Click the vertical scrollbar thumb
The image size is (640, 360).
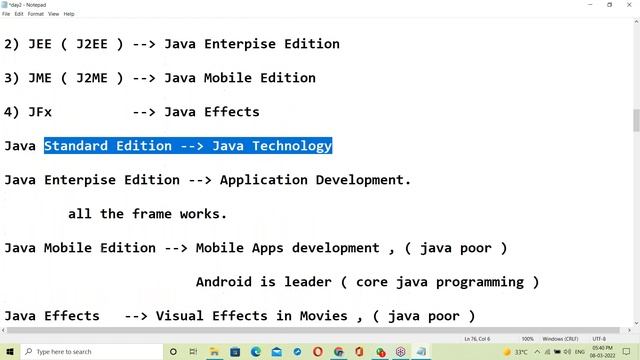pos(636,120)
